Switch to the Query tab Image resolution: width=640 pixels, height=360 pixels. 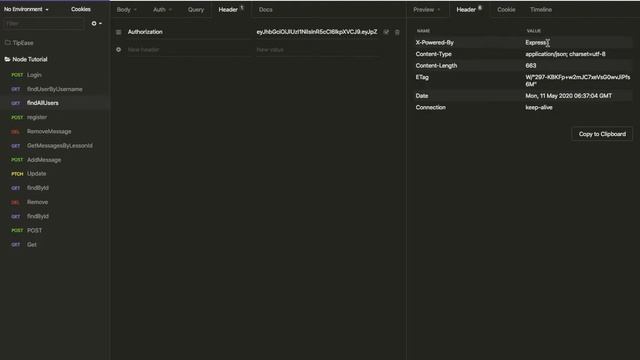[x=196, y=9]
